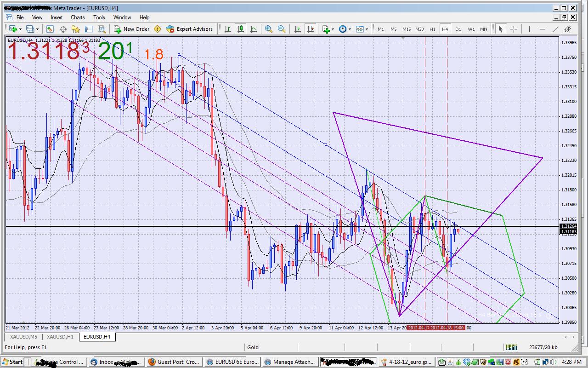Open the File menu
The image size is (588, 368).
(20, 17)
